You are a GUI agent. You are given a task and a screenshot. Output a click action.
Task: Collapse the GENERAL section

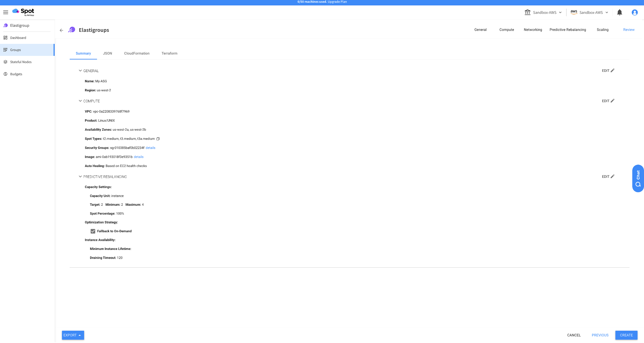pyautogui.click(x=80, y=71)
